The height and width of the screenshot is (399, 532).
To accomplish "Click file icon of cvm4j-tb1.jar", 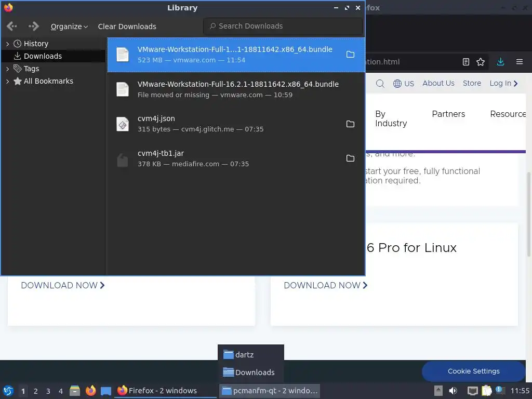I will tap(123, 159).
